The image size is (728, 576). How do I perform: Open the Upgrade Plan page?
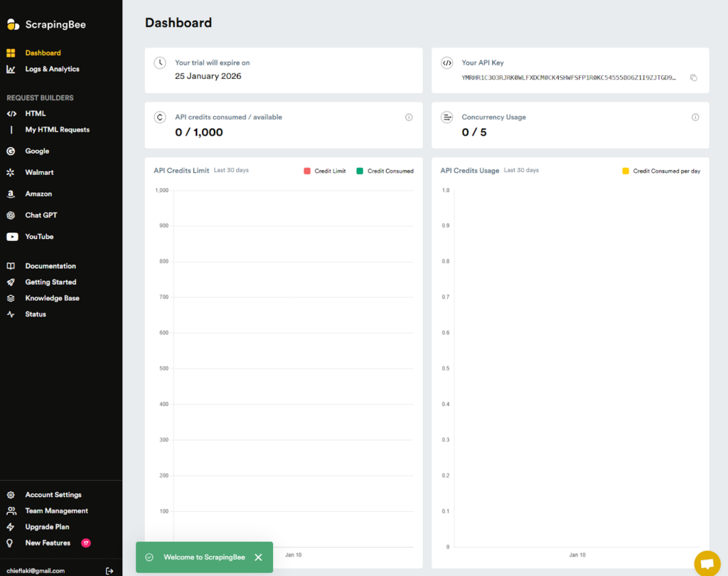(48, 527)
